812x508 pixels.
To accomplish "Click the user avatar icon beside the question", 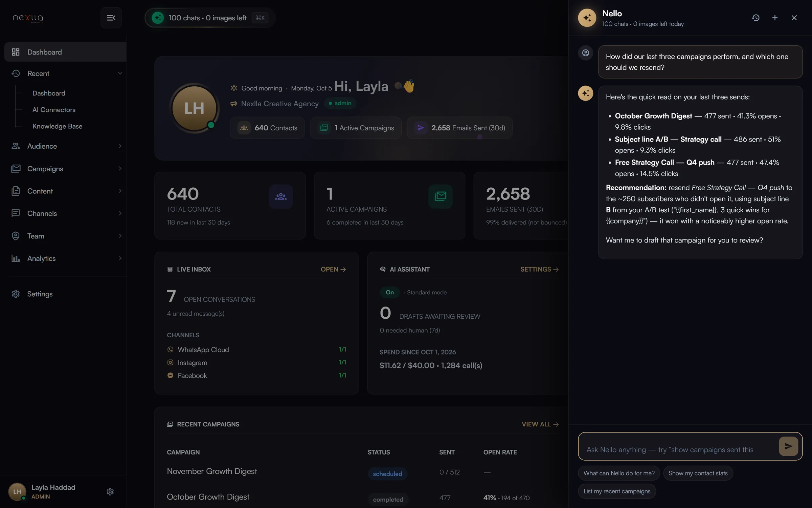I will 586,53.
